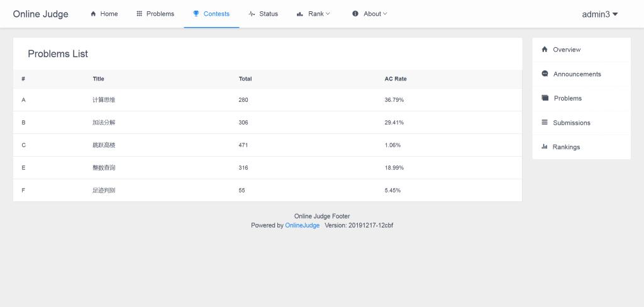Open problem F 足迹判别 row
The width and height of the screenshot is (644, 307).
click(267, 190)
